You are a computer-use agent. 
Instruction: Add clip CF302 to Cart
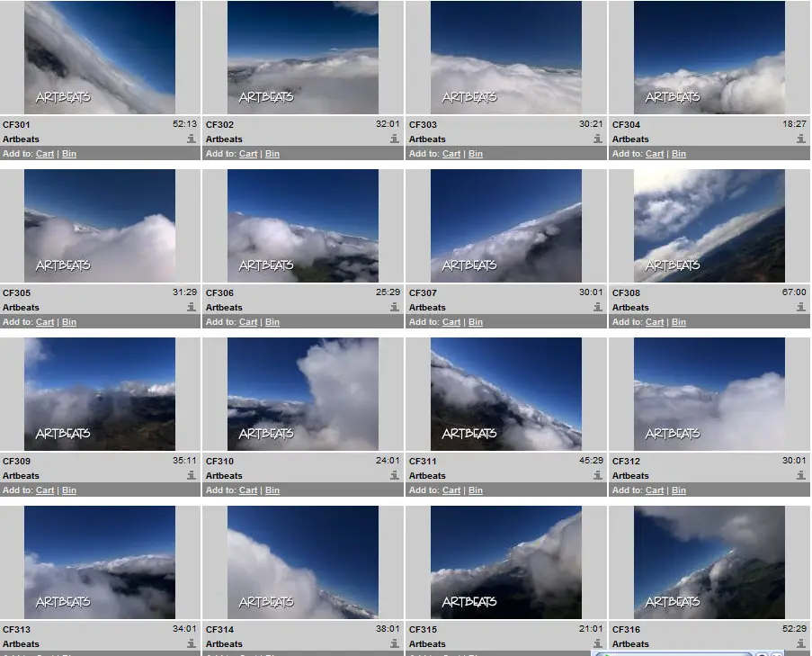(x=248, y=153)
